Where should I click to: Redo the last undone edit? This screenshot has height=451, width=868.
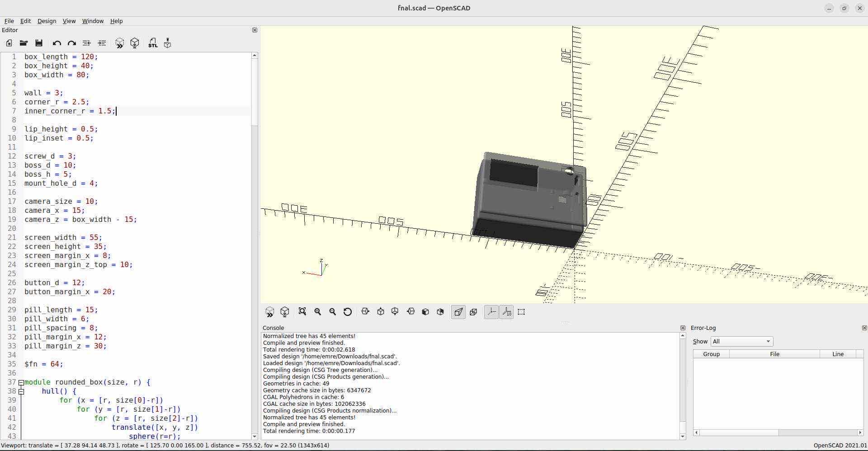pos(71,43)
